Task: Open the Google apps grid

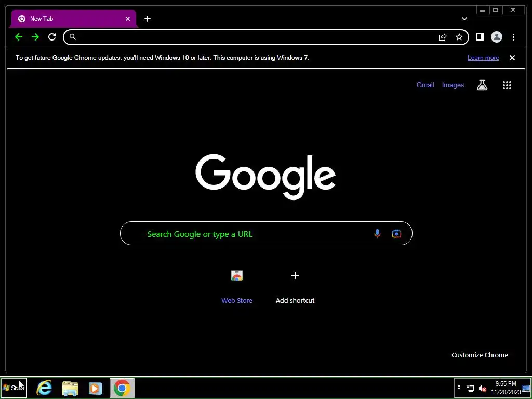Action: (x=507, y=85)
